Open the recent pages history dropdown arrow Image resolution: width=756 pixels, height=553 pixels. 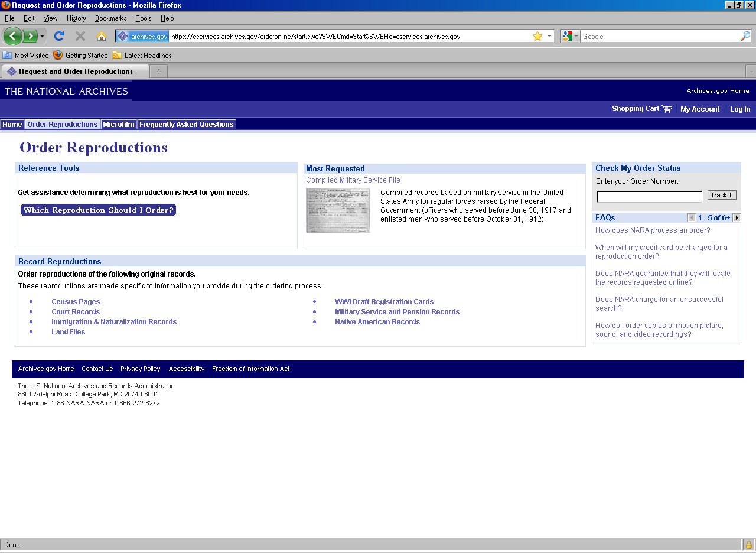tap(42, 37)
